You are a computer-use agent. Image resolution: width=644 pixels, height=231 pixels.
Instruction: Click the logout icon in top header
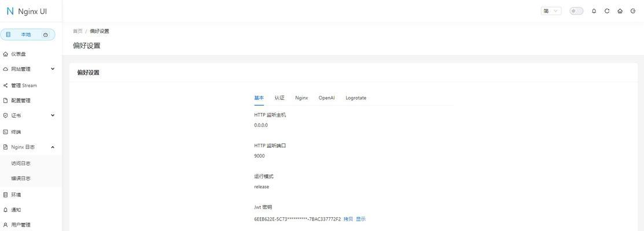click(x=632, y=11)
